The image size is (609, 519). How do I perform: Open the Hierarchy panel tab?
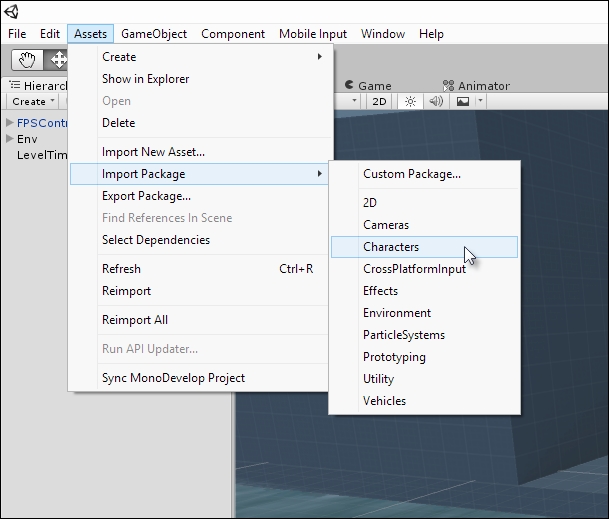[38, 85]
